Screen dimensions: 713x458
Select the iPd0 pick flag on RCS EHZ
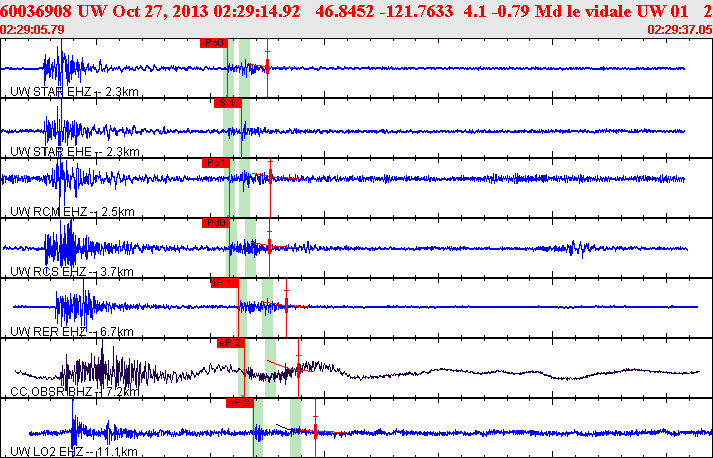point(216,223)
